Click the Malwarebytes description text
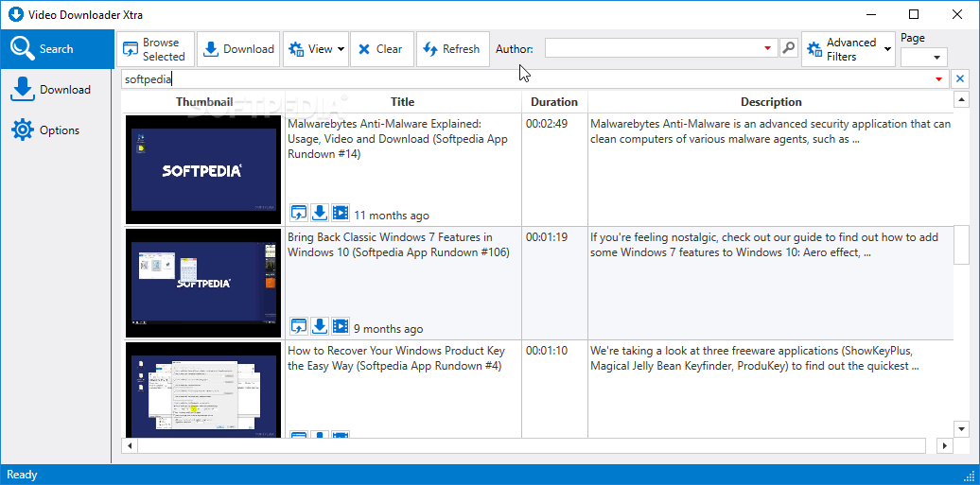Viewport: 980px width, 485px height. 771,131
